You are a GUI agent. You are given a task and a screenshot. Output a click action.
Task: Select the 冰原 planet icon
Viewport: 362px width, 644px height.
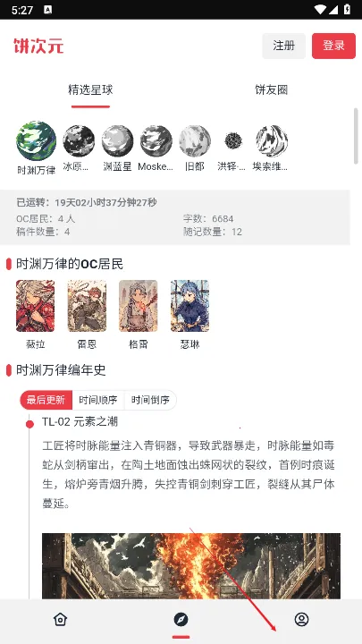[79, 141]
